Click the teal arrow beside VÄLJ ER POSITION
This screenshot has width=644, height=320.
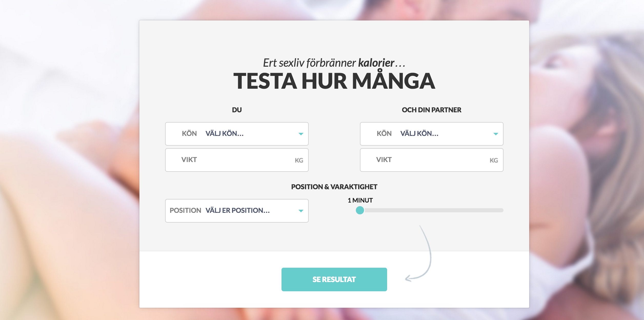point(301,211)
